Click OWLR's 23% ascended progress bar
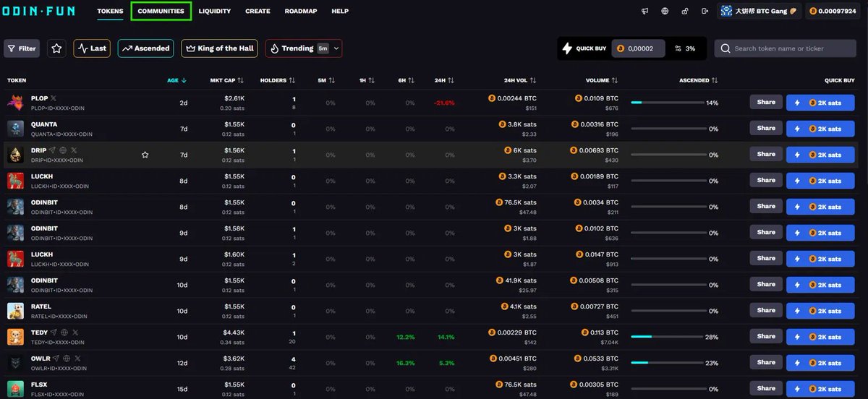Screen dimensions: 868x399 pos(667,363)
